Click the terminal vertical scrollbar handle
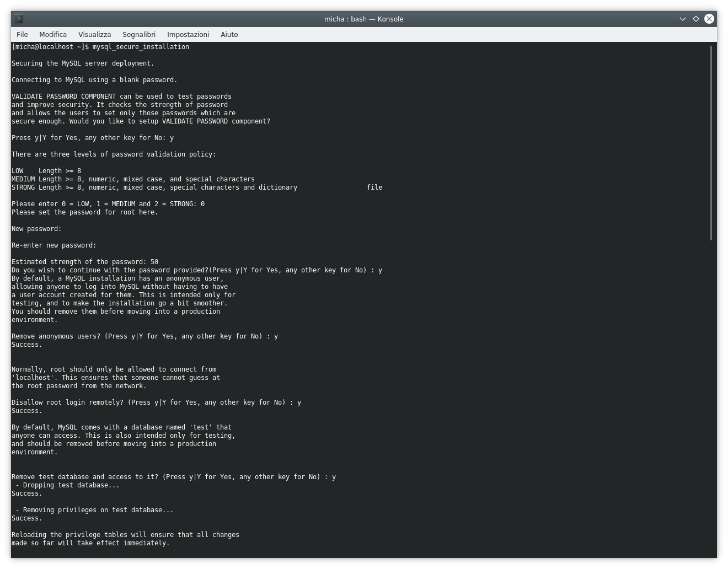 (711, 143)
